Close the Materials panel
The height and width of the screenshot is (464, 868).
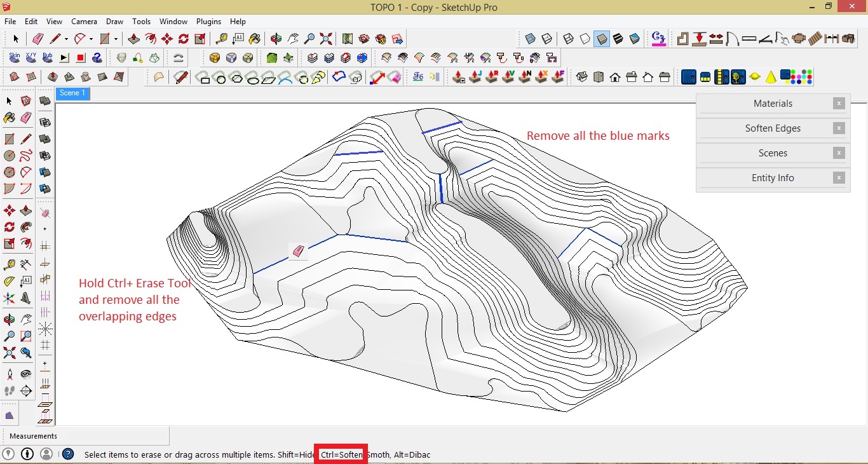pos(839,103)
